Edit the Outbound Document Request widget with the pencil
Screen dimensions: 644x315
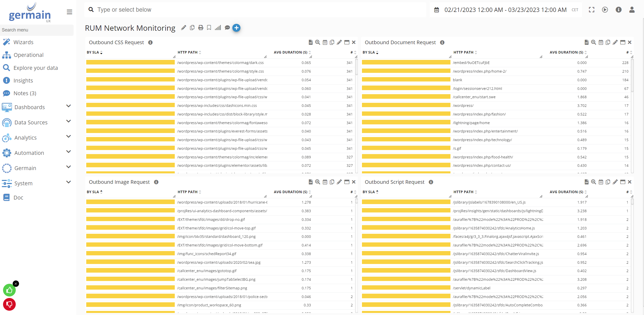point(615,42)
